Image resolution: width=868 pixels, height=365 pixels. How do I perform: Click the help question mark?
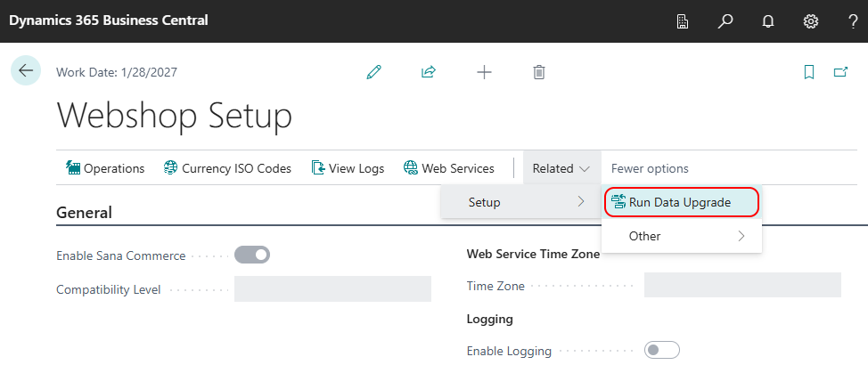click(853, 20)
